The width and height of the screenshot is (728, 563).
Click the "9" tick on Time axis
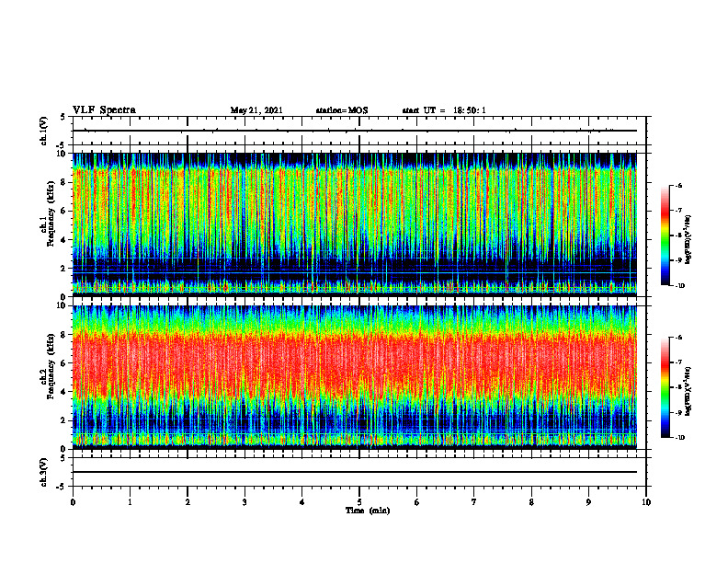tap(588, 502)
